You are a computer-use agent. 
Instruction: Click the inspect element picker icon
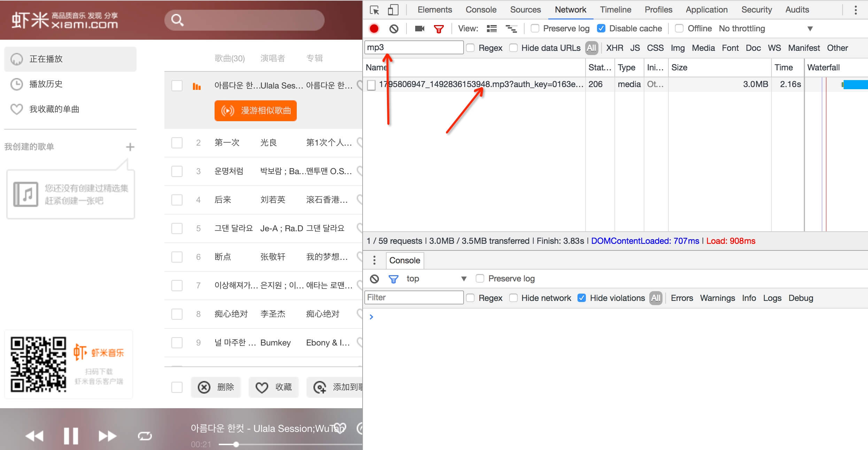(374, 10)
